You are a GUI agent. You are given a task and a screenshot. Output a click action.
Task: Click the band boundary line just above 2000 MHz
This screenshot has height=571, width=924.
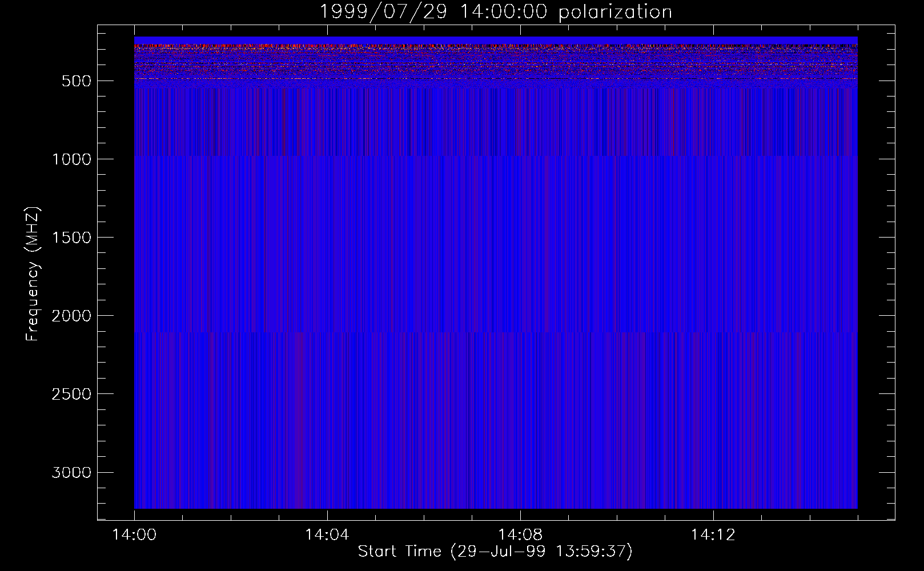(495, 332)
